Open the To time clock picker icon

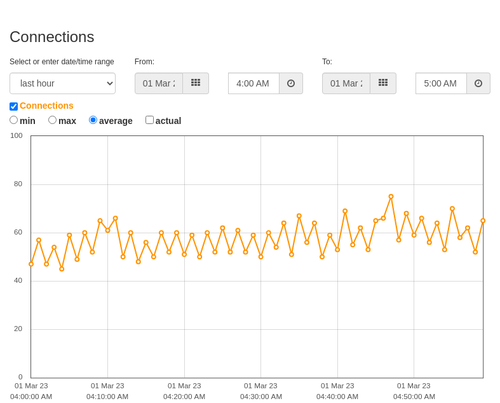(x=478, y=83)
